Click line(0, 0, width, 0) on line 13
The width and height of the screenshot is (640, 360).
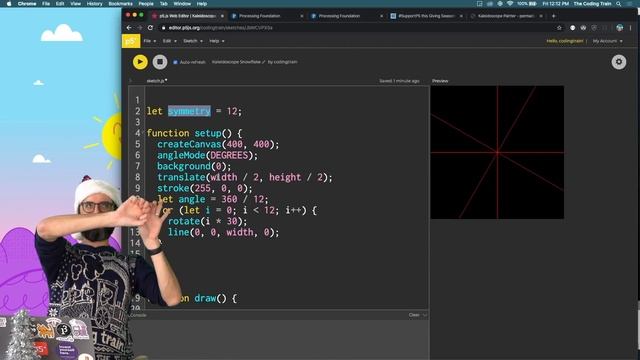[x=224, y=232]
